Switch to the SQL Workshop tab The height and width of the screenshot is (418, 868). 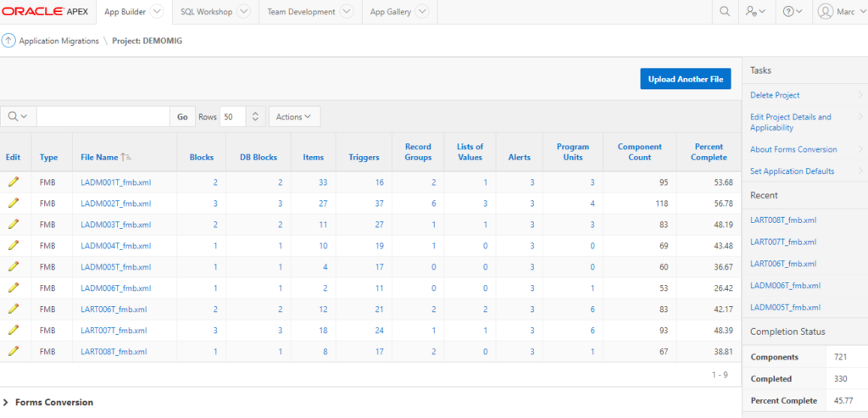click(207, 12)
